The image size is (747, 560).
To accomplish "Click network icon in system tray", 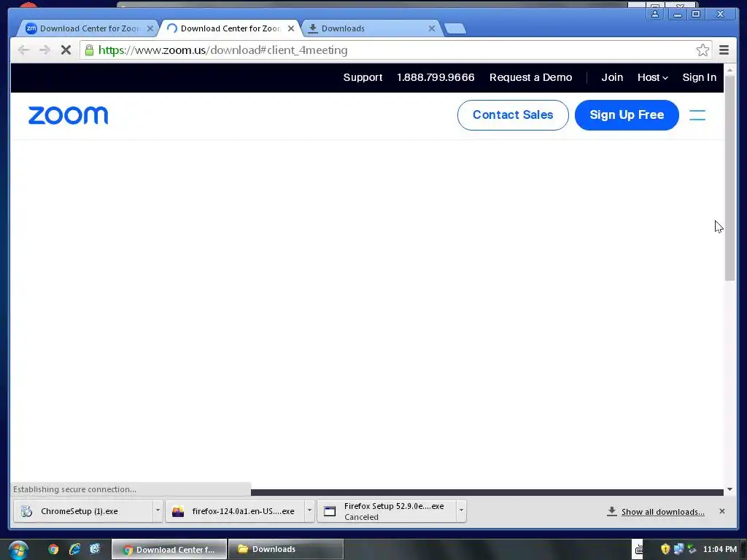I will [678, 549].
